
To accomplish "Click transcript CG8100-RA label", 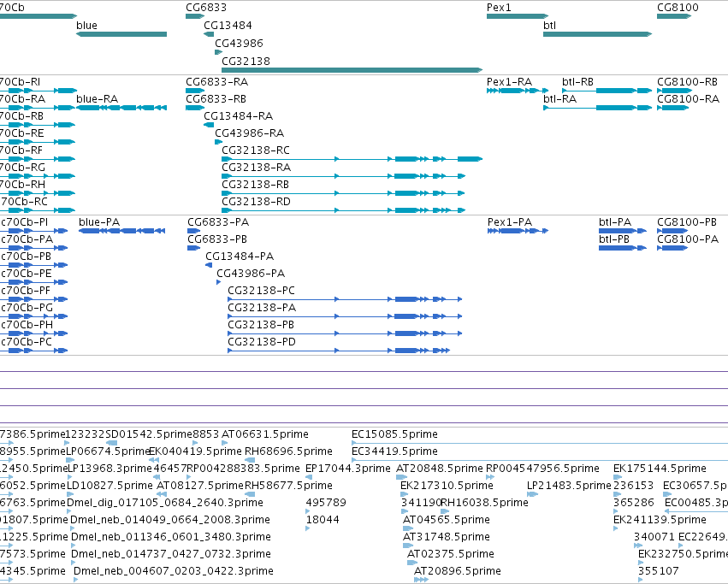I will [688, 99].
